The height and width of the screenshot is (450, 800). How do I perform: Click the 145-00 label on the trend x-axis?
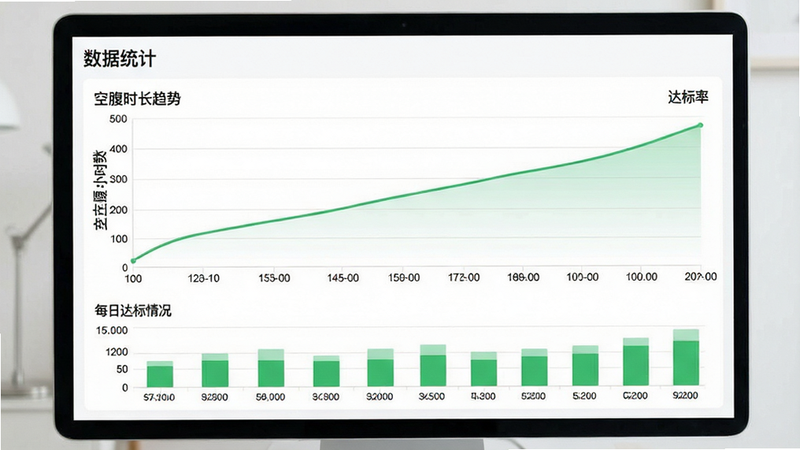pos(343,278)
